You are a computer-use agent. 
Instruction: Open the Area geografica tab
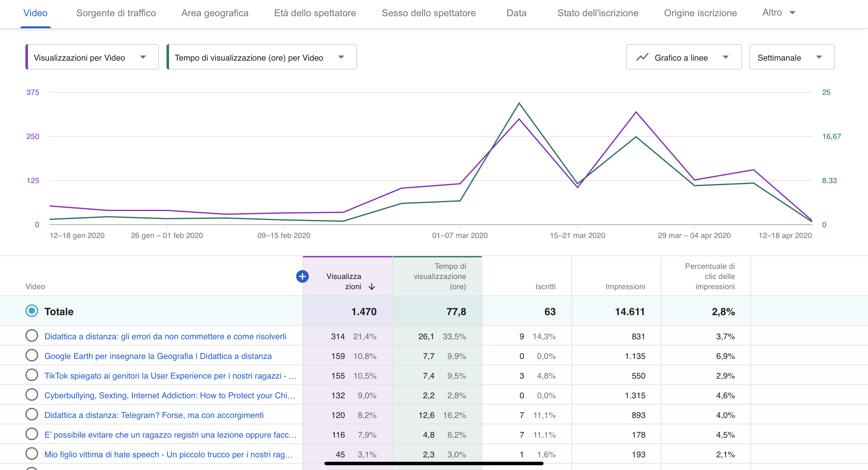coord(215,13)
